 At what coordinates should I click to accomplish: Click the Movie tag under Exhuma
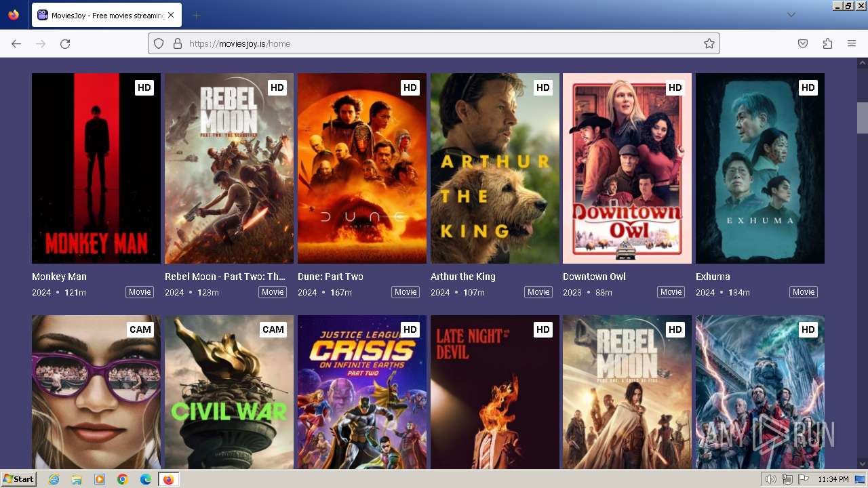coord(804,292)
